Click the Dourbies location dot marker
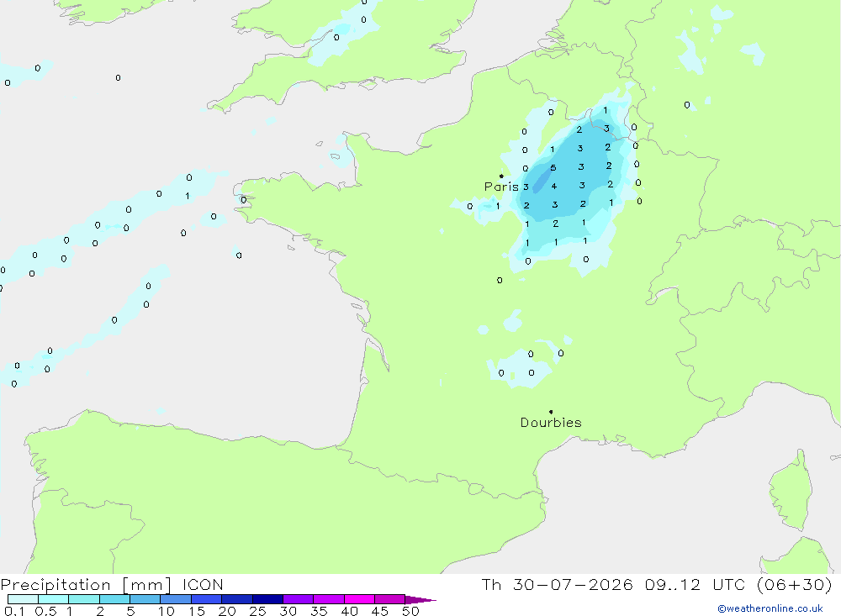The height and width of the screenshot is (616, 841). 551,412
